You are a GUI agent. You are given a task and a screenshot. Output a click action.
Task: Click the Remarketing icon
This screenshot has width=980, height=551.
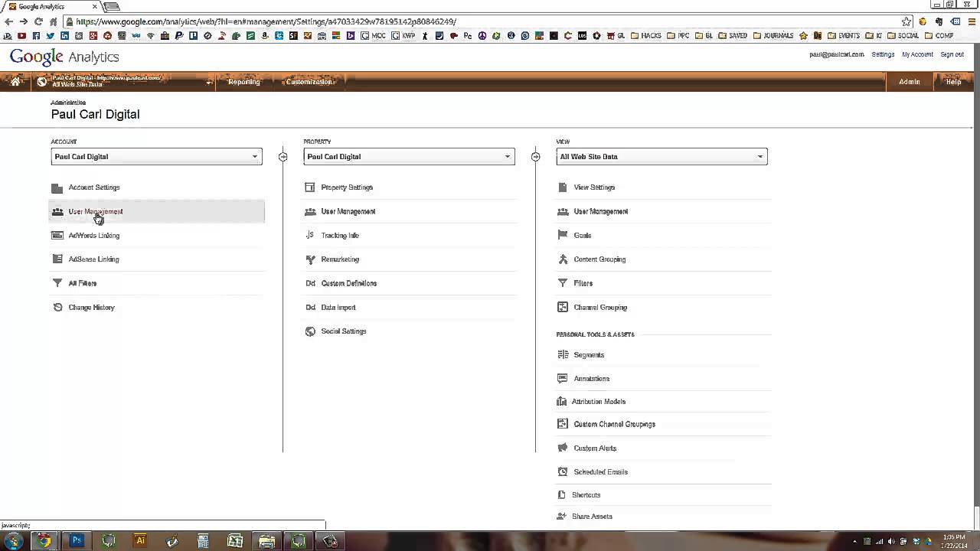[x=309, y=259]
